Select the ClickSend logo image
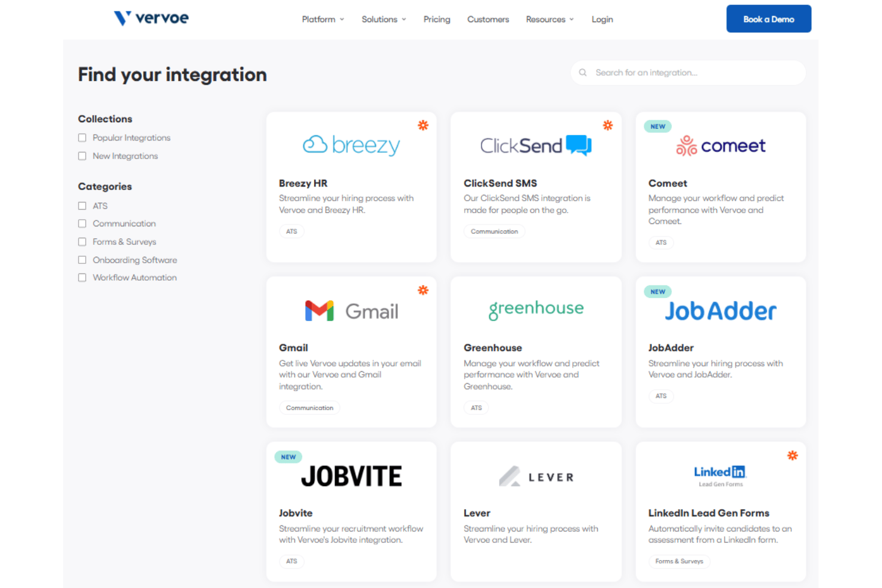Viewport: 882px width, 588px height. 536,145
